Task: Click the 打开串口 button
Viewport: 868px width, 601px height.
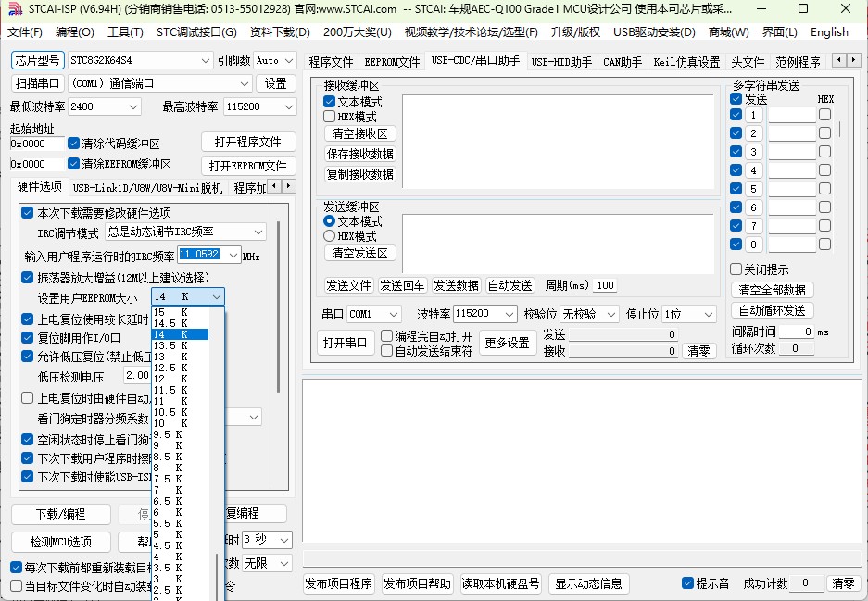Action: pos(345,343)
